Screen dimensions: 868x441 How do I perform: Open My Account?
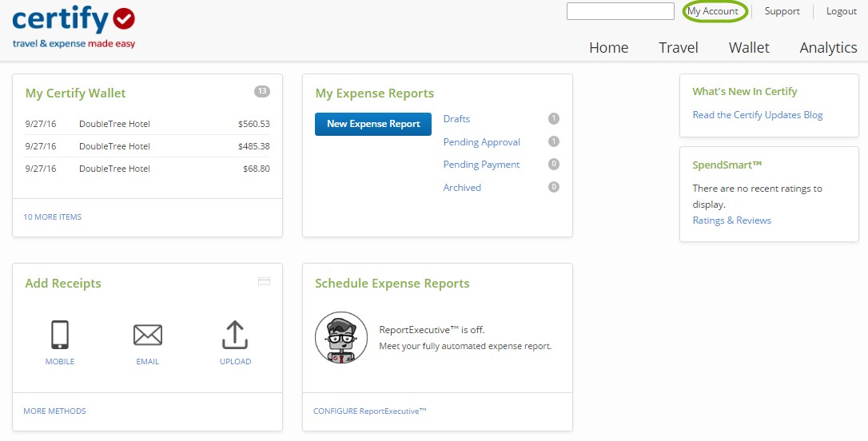713,11
